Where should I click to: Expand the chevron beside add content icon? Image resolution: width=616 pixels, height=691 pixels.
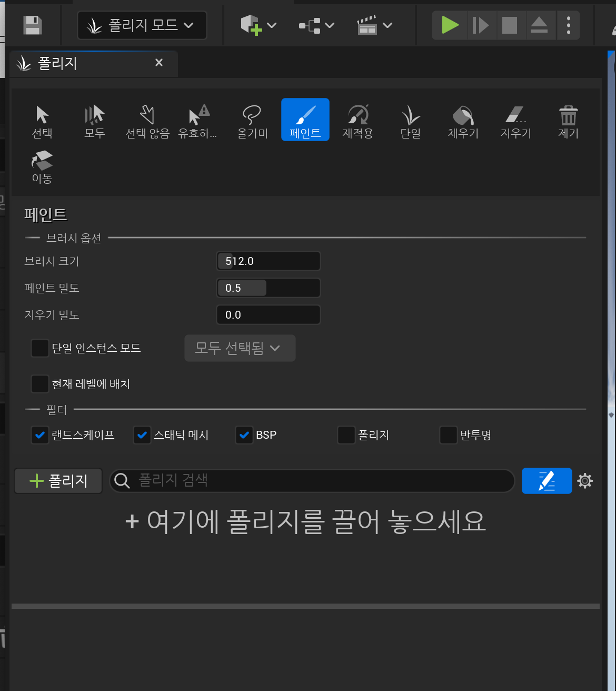tap(272, 25)
